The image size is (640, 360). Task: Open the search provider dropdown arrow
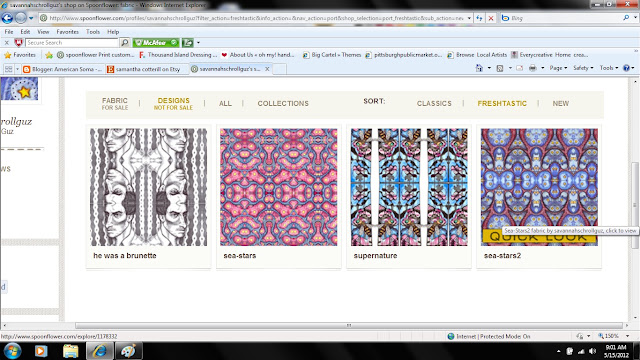(x=635, y=18)
